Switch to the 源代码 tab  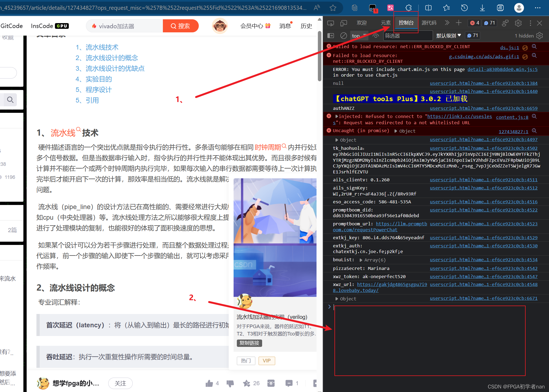coord(429,23)
